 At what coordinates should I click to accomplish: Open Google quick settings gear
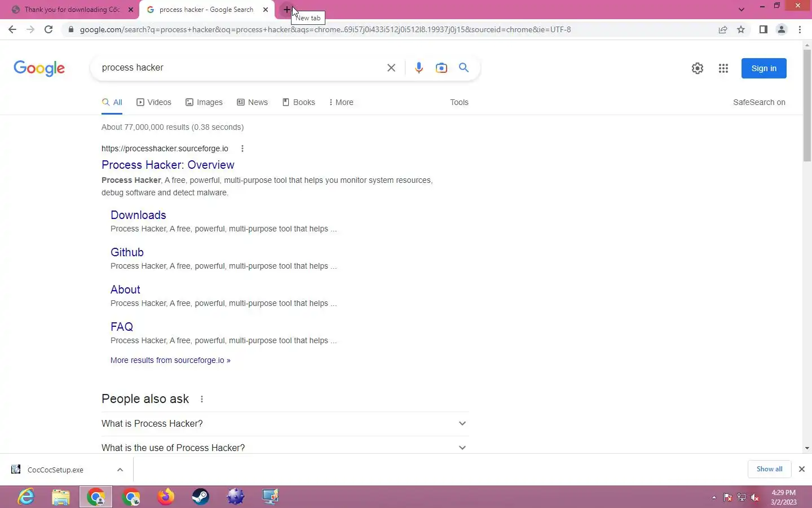(x=698, y=68)
